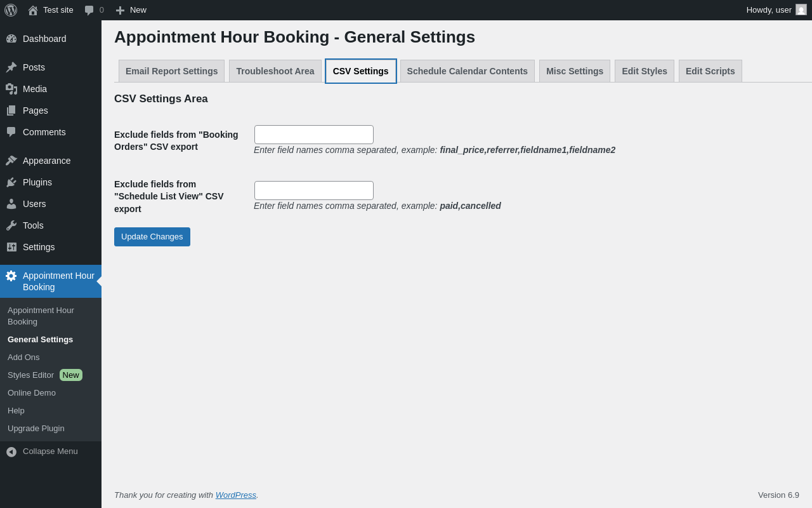The height and width of the screenshot is (508, 812).
Task: Click the user avatar icon
Action: coord(801,10)
